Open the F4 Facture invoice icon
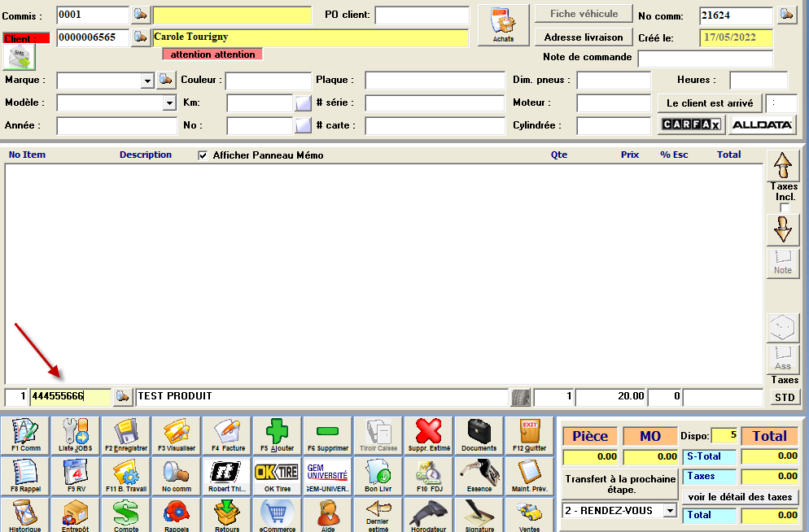This screenshot has height=532, width=809. [x=226, y=434]
